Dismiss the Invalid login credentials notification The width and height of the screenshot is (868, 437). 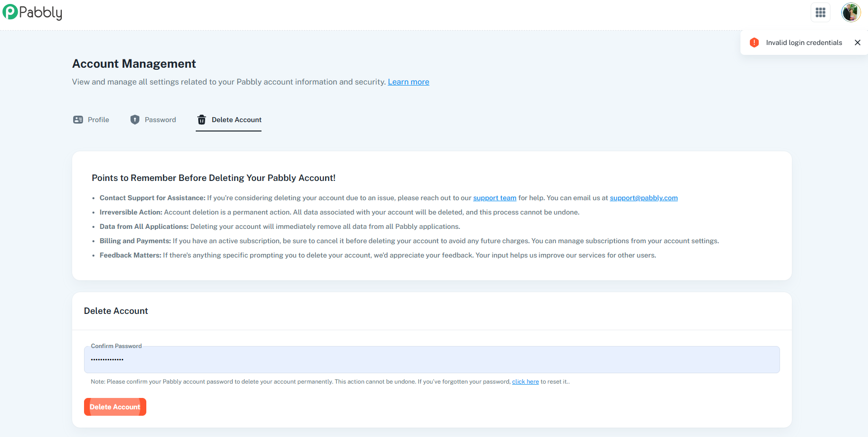(858, 43)
